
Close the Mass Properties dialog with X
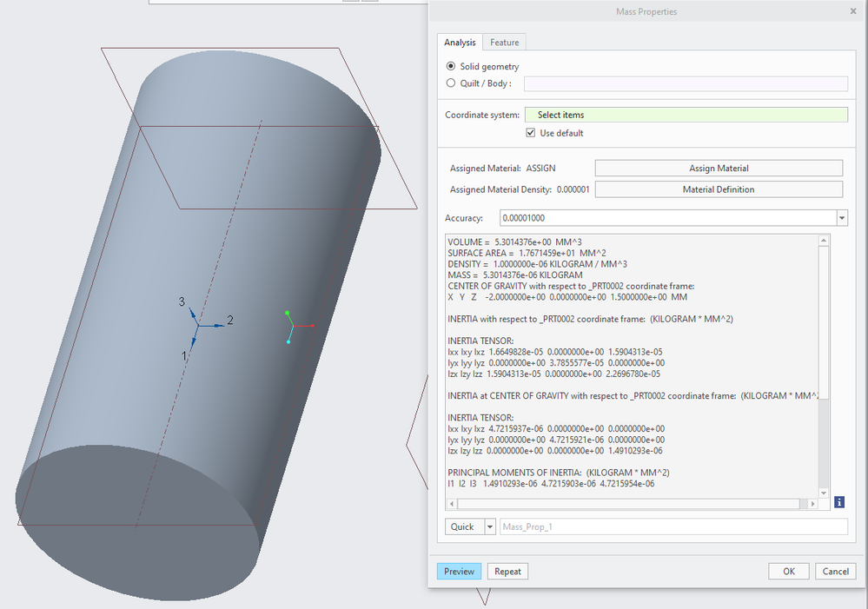[x=852, y=11]
